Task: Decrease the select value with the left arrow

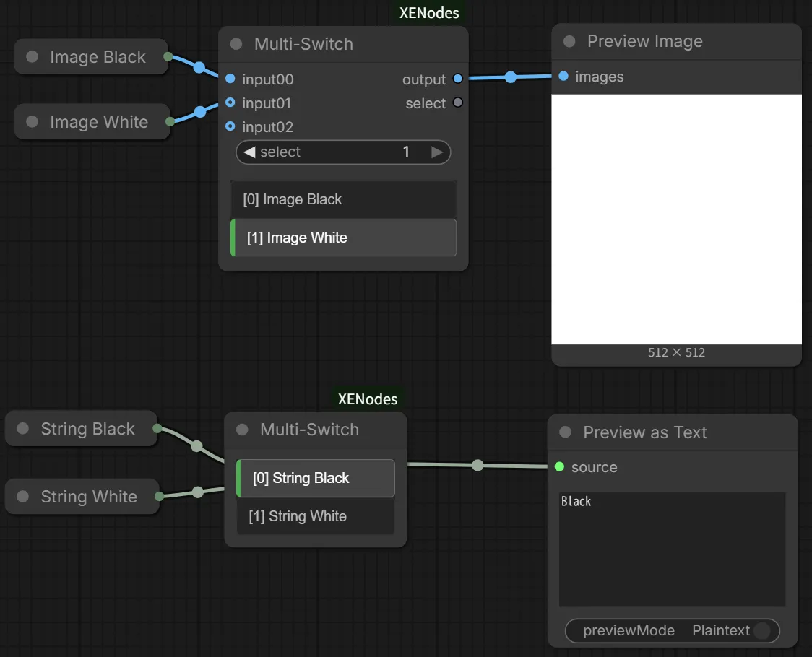Action: (250, 152)
